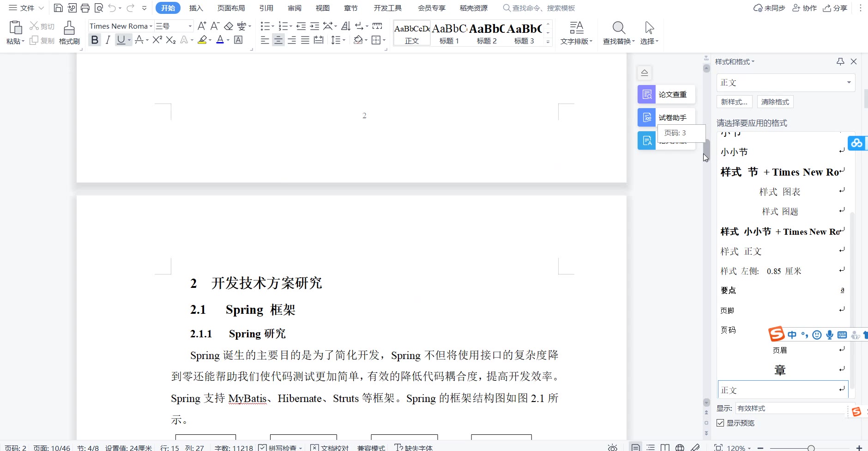
Task: Open the 页面布局 ribbon tab
Action: pos(231,8)
